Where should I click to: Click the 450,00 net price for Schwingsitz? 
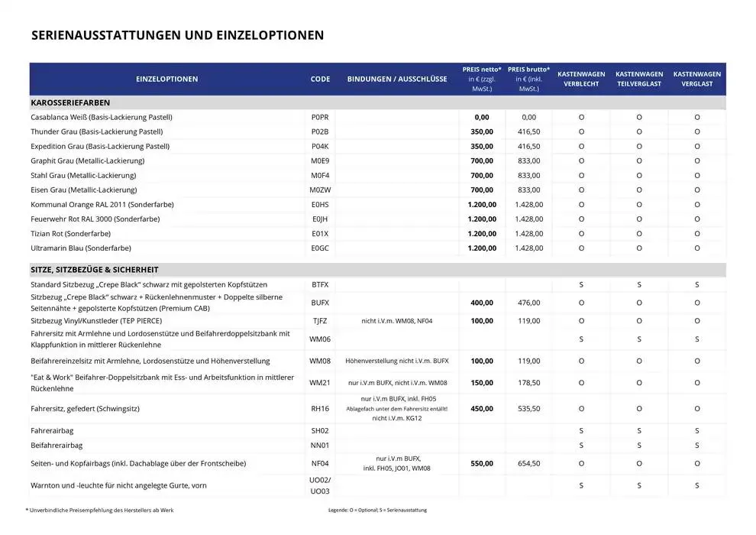[481, 409]
